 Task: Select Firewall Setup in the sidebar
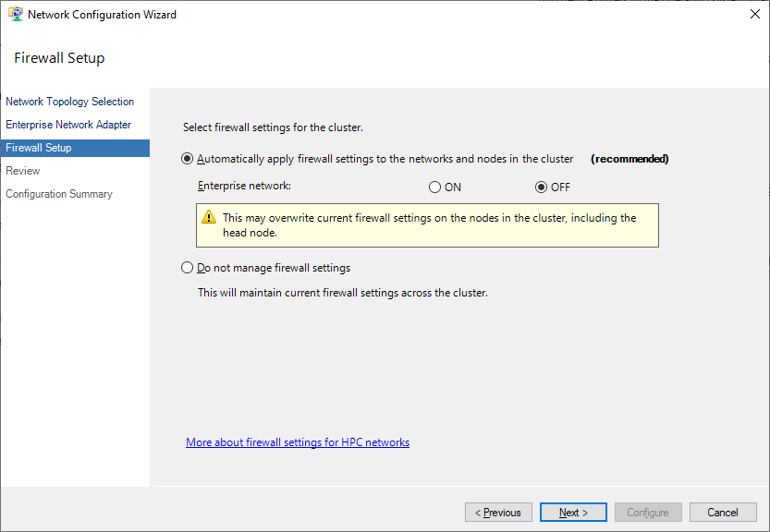pos(39,148)
